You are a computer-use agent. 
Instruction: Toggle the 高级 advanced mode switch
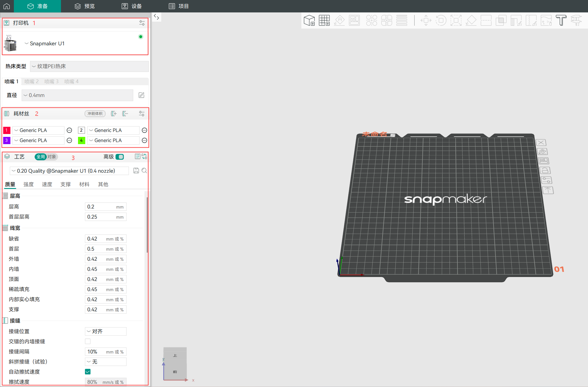tap(120, 157)
